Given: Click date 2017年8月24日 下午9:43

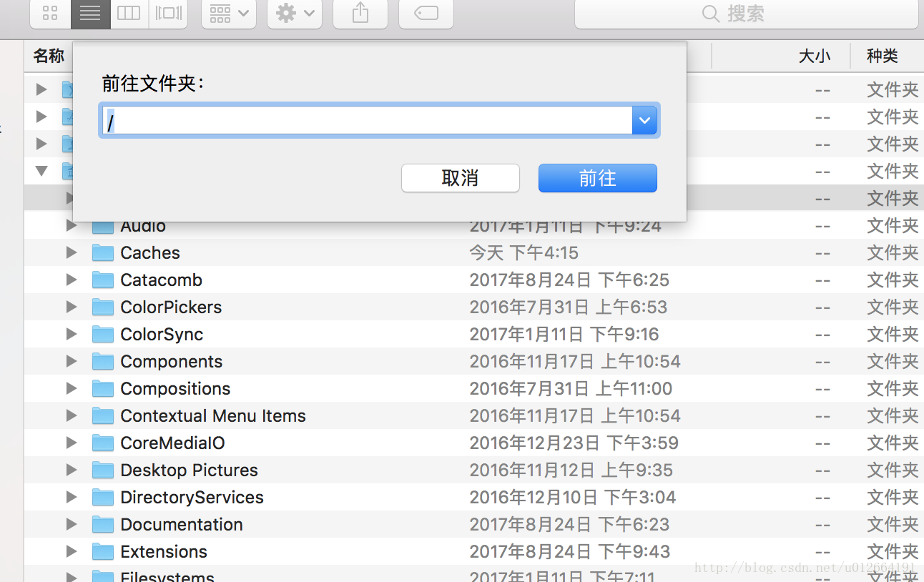Looking at the screenshot, I should coord(570,551).
